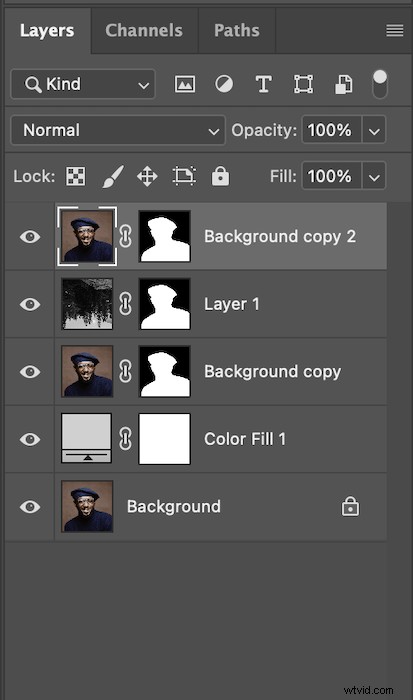
Task: Hide the Layer 1 layer
Action: (30, 304)
